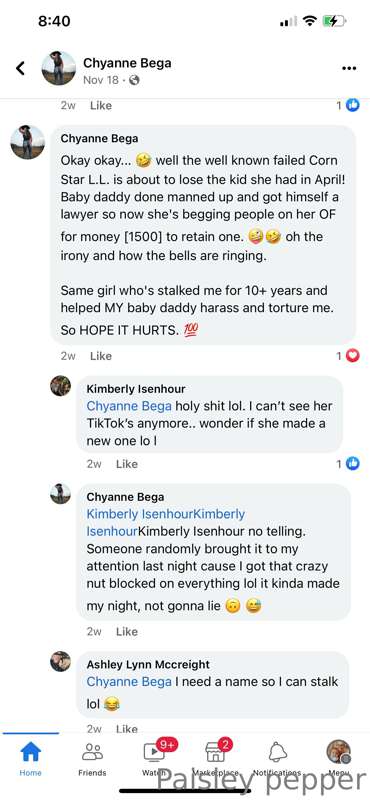Tap the heart reaction on Chyanne's comment
370x800 pixels.
(353, 356)
